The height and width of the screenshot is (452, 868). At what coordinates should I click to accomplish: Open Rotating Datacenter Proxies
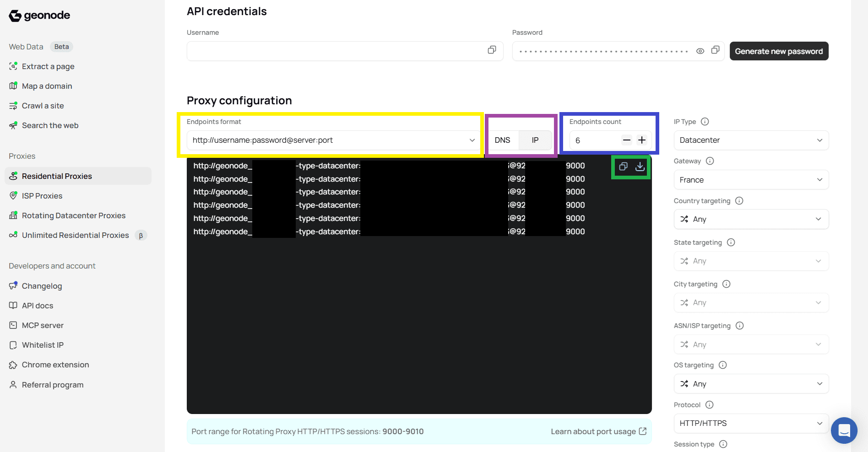click(x=74, y=215)
